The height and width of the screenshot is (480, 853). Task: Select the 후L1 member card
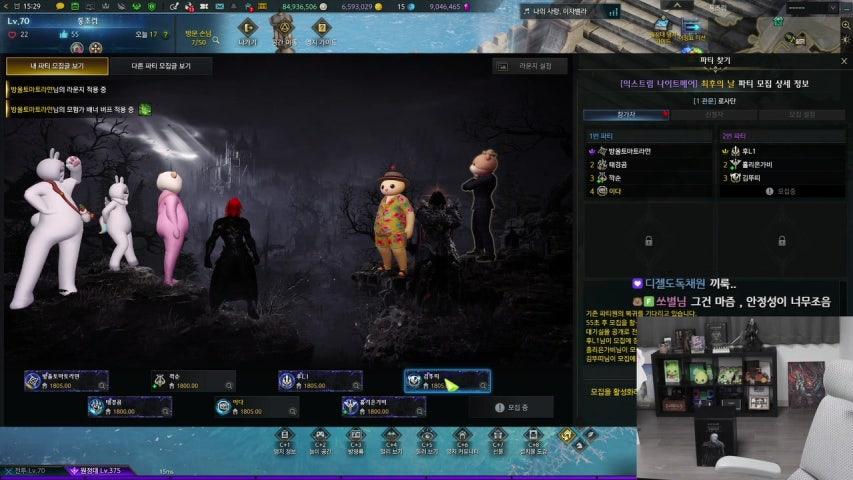pyautogui.click(x=320, y=381)
